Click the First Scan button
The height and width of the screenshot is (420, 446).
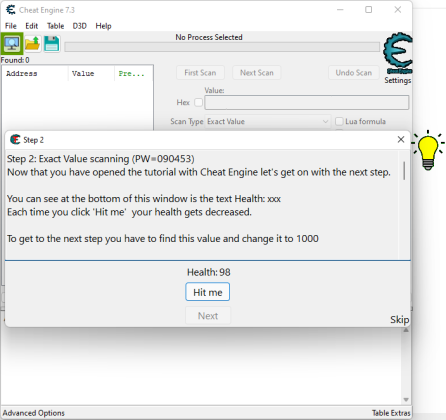coord(200,73)
